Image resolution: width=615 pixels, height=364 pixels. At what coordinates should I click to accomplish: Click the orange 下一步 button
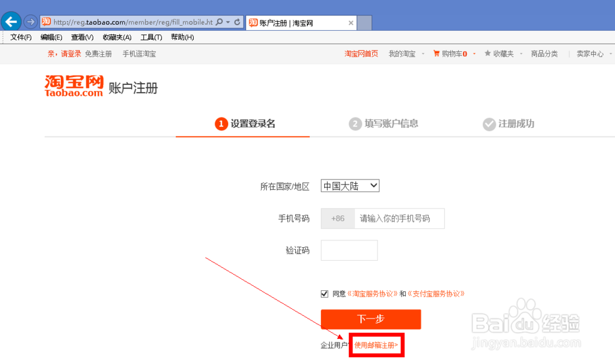coord(371,319)
